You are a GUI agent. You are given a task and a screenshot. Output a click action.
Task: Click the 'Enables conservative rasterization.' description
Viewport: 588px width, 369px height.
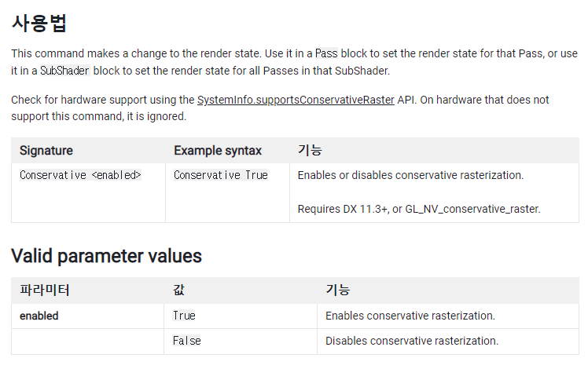tap(410, 316)
